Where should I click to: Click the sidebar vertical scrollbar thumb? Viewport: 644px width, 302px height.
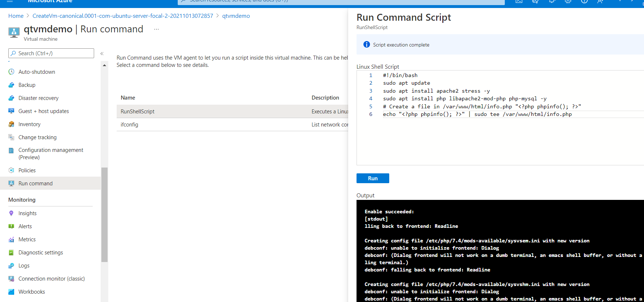tap(104, 214)
